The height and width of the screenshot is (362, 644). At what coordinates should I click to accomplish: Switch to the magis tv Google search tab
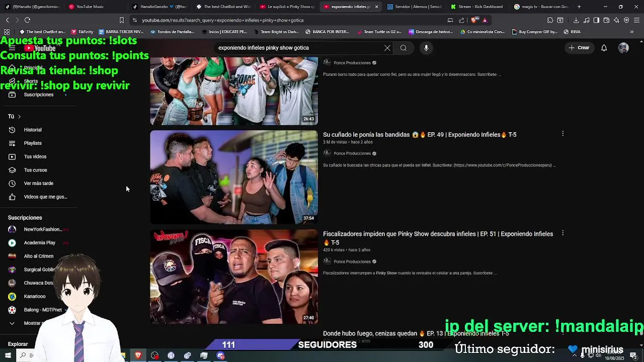pos(542,7)
